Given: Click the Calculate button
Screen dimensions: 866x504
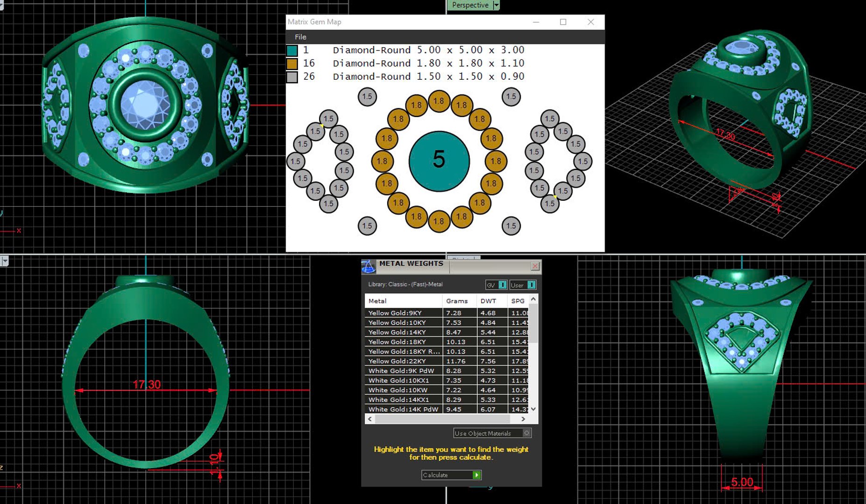Looking at the screenshot, I should pyautogui.click(x=451, y=475).
